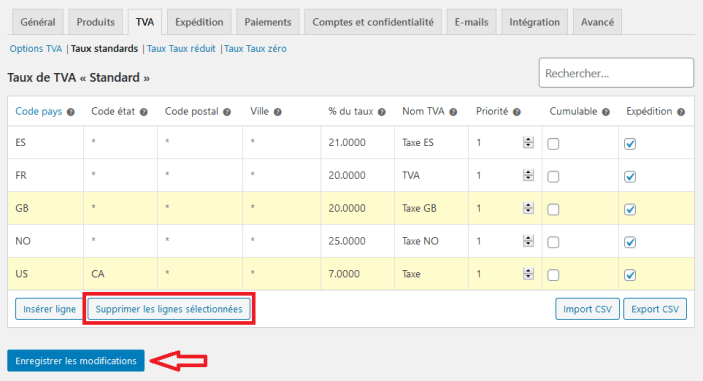
Task: Click help icon next to Ville
Action: point(278,112)
